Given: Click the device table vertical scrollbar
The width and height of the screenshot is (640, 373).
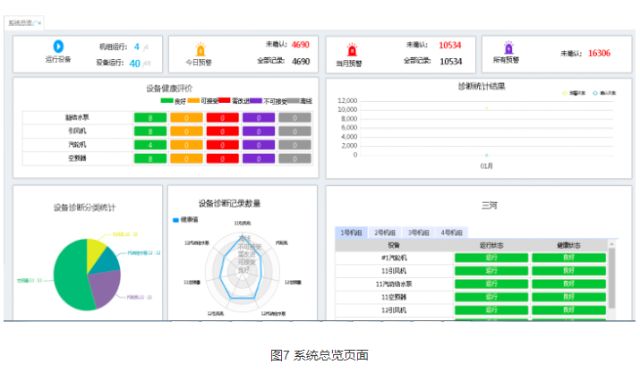Looking at the screenshot, I should tap(611, 278).
